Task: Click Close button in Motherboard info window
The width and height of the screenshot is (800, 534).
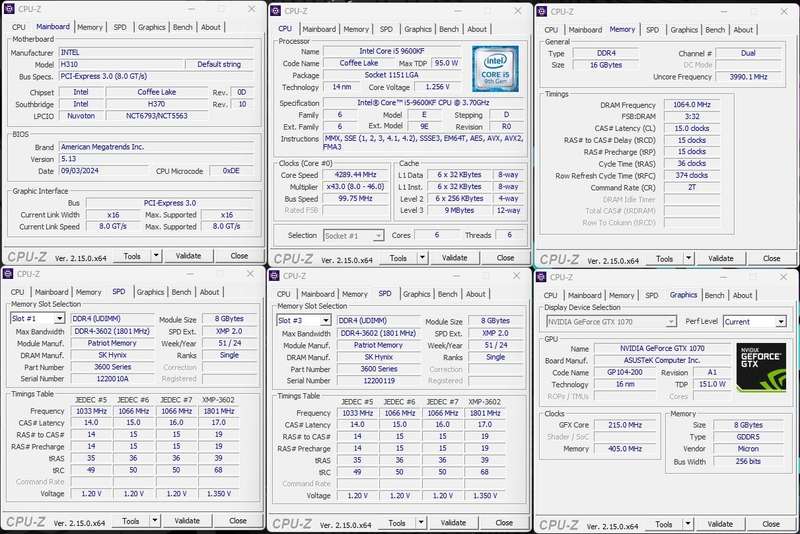Action: coord(239,256)
